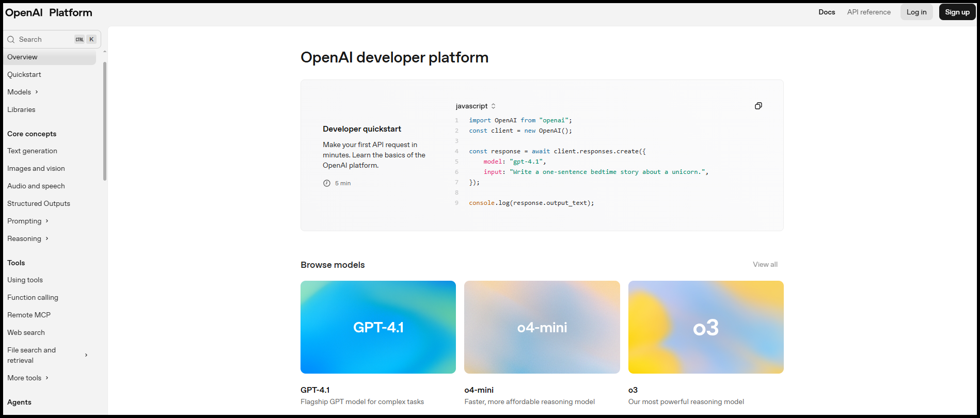980x418 pixels.
Task: Open Images and vision page
Action: click(x=36, y=168)
